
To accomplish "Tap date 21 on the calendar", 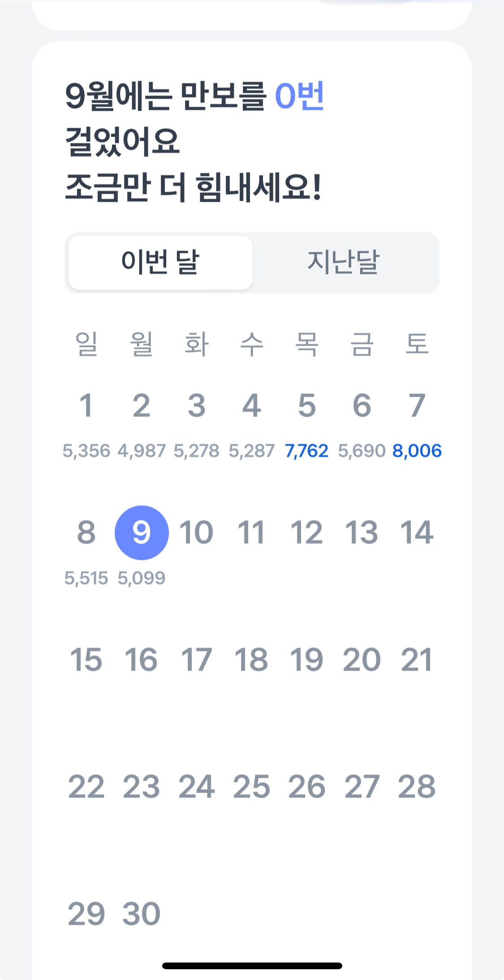I will pos(417,660).
